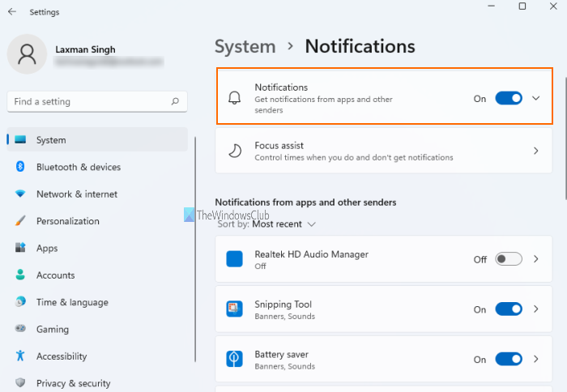Open the Sort by Most recent dropdown
Screen dimensions: 567x392
pos(283,224)
